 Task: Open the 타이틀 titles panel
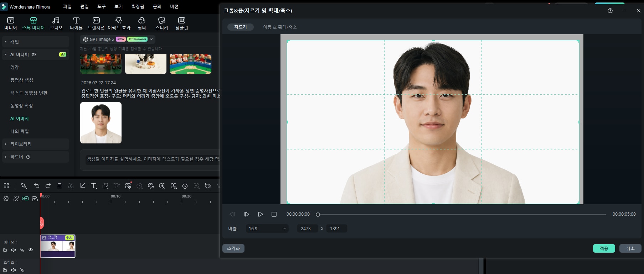click(76, 23)
